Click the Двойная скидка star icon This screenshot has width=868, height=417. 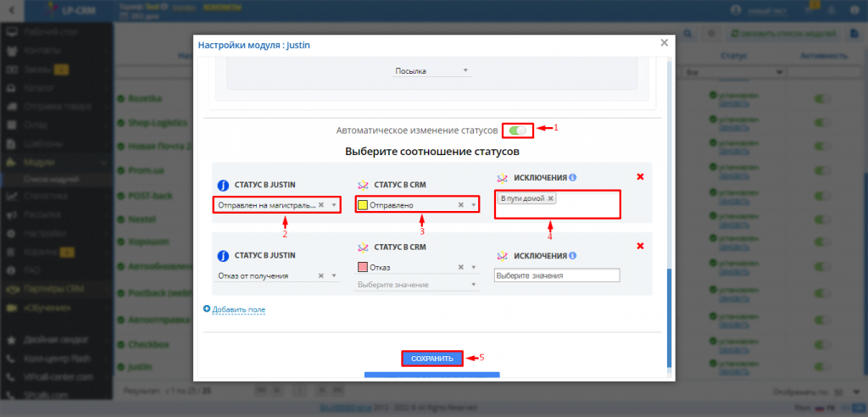tap(10, 340)
